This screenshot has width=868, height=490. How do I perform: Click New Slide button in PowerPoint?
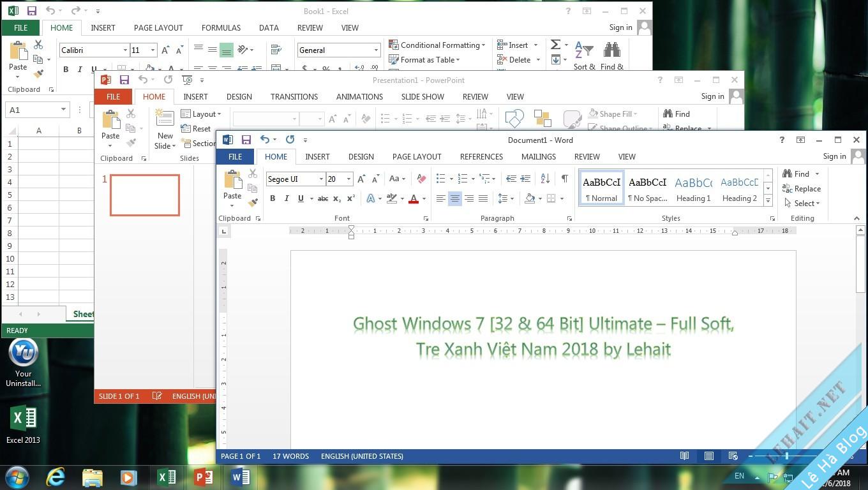[x=165, y=129]
